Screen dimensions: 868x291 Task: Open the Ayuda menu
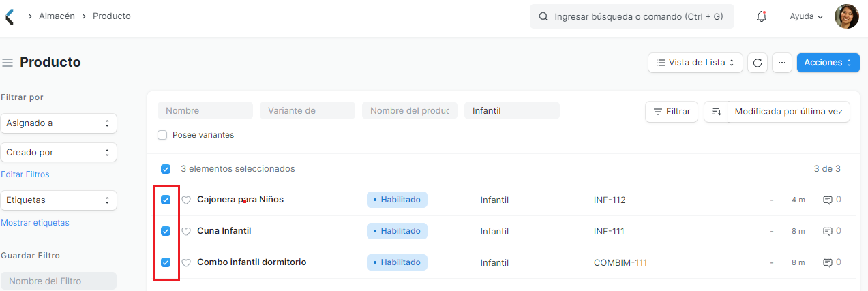pyautogui.click(x=807, y=16)
